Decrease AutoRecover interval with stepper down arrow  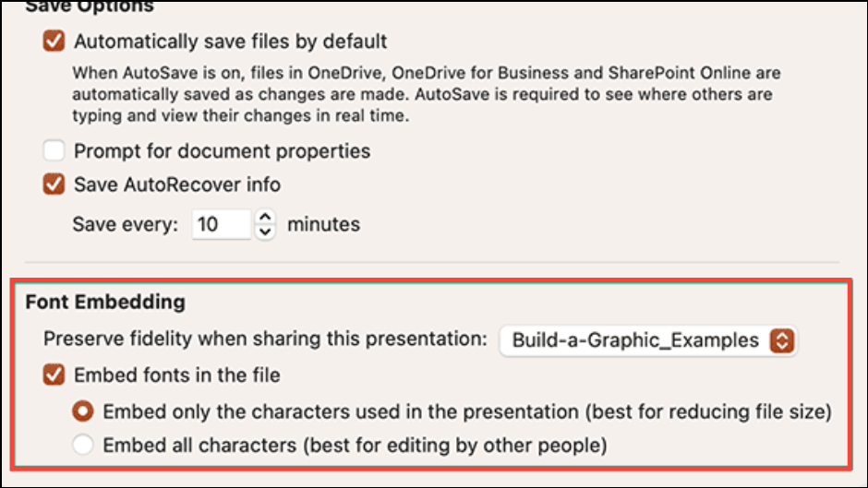[265, 232]
